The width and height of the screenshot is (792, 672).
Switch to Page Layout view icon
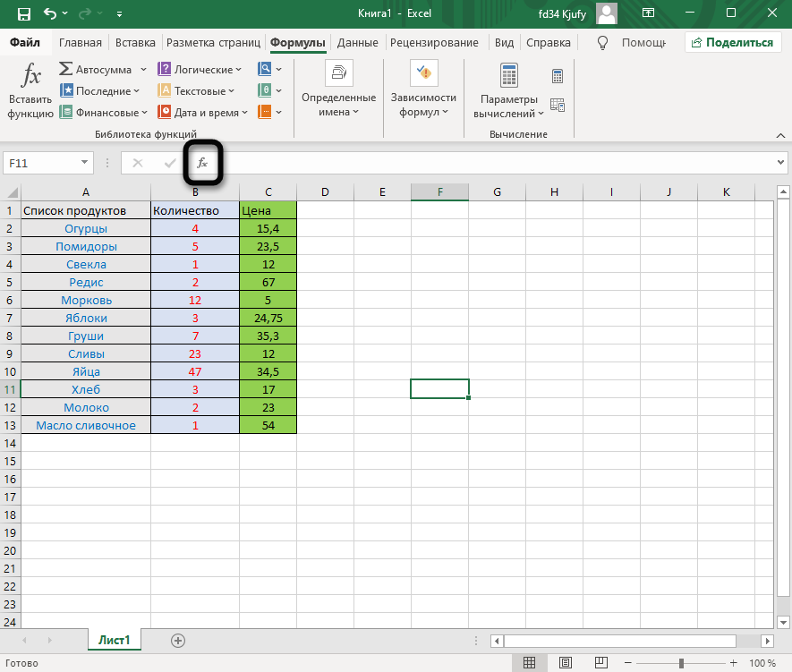coord(566,662)
